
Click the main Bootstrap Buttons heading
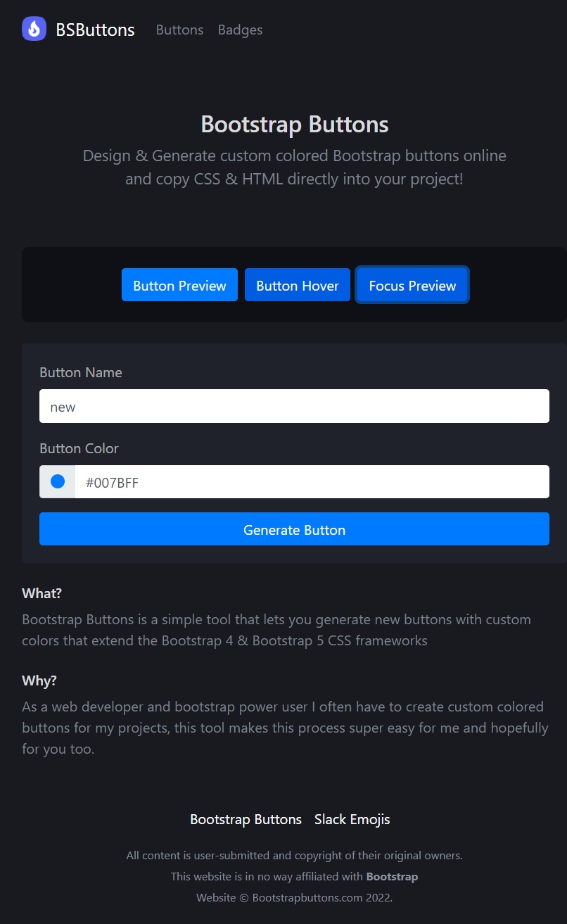pyautogui.click(x=294, y=125)
